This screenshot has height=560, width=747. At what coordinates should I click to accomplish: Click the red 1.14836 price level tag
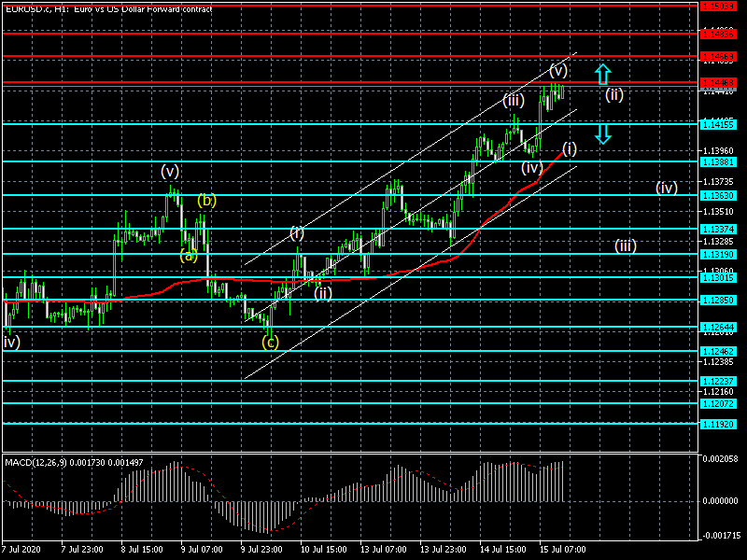click(718, 34)
